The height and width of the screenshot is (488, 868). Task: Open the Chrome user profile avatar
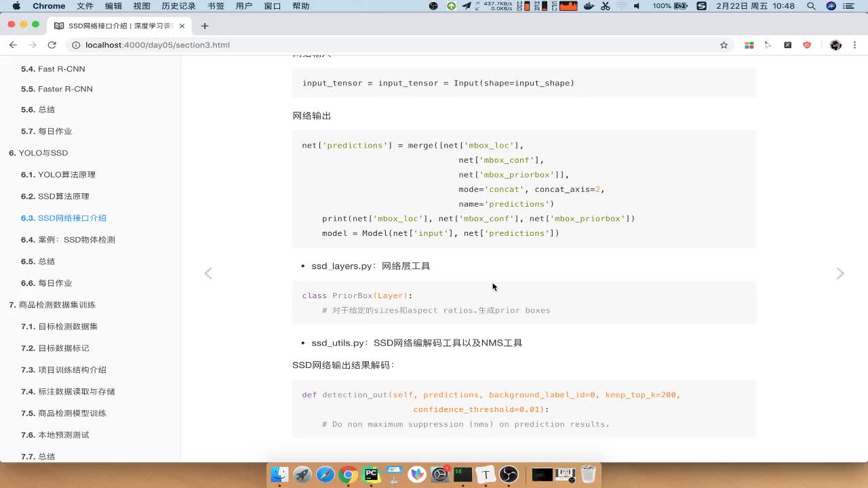click(x=835, y=45)
